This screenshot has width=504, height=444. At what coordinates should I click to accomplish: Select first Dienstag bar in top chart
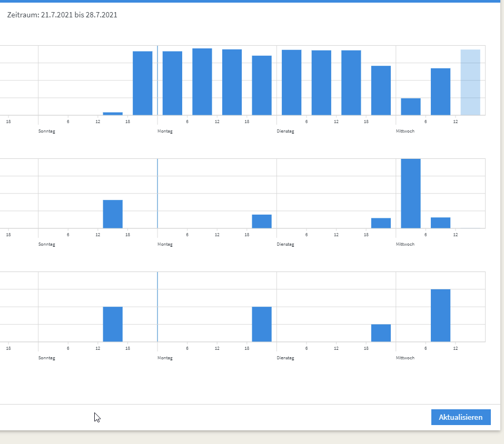(292, 83)
